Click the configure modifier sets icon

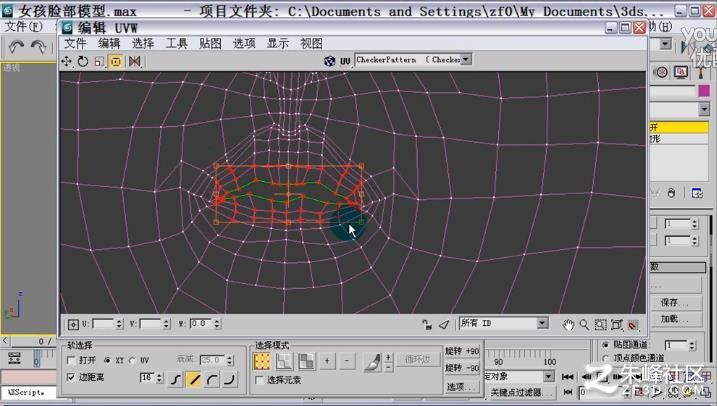pyautogui.click(x=697, y=193)
